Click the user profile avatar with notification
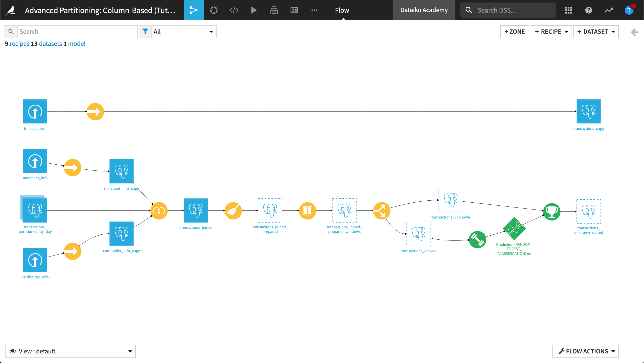The height and width of the screenshot is (363, 644). (x=629, y=10)
